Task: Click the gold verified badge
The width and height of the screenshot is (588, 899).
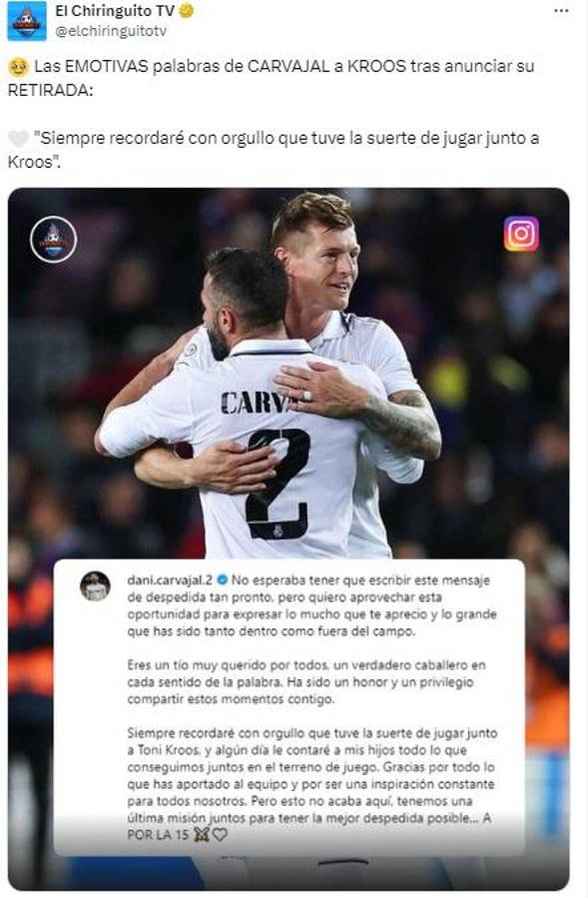Action: (187, 11)
